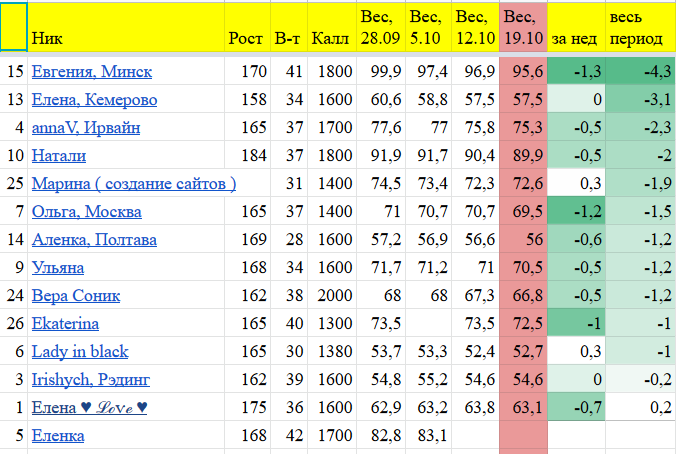The image size is (676, 454).
Task: Select the Рост header cell
Action: click(246, 38)
